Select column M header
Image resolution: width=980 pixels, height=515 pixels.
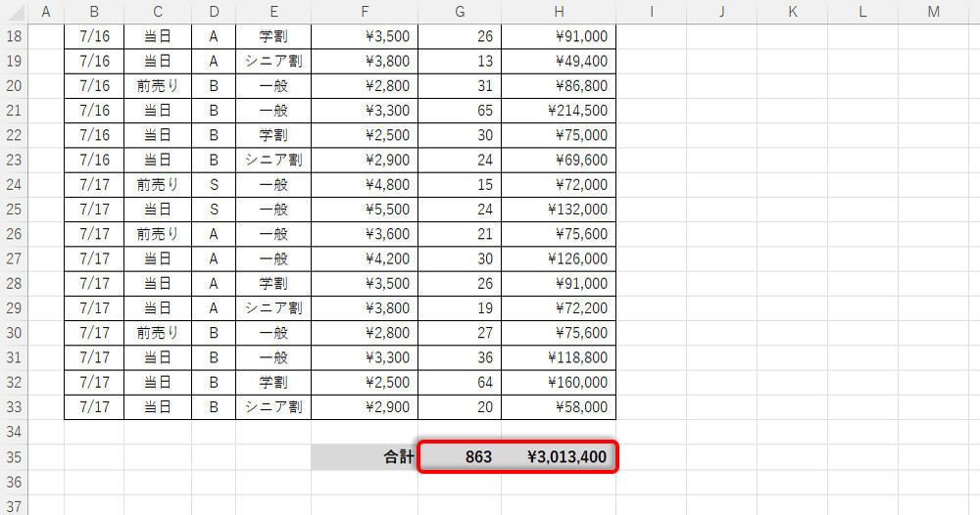[x=933, y=11]
